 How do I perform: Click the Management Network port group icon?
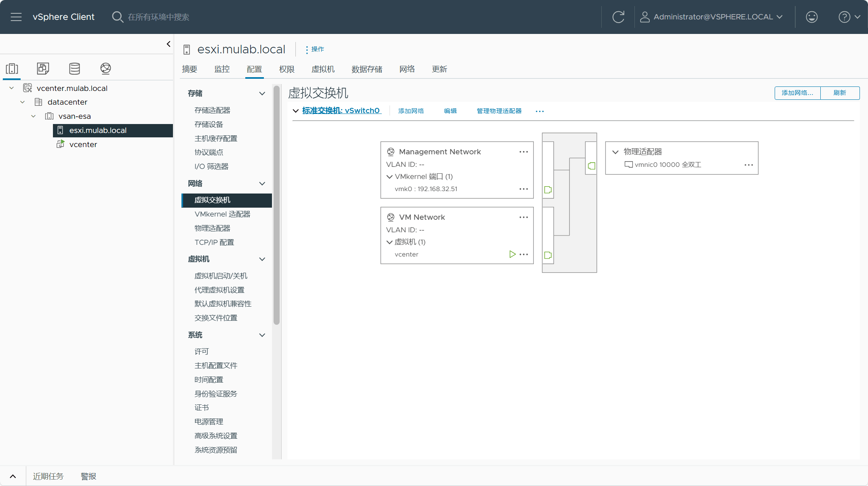pyautogui.click(x=391, y=152)
